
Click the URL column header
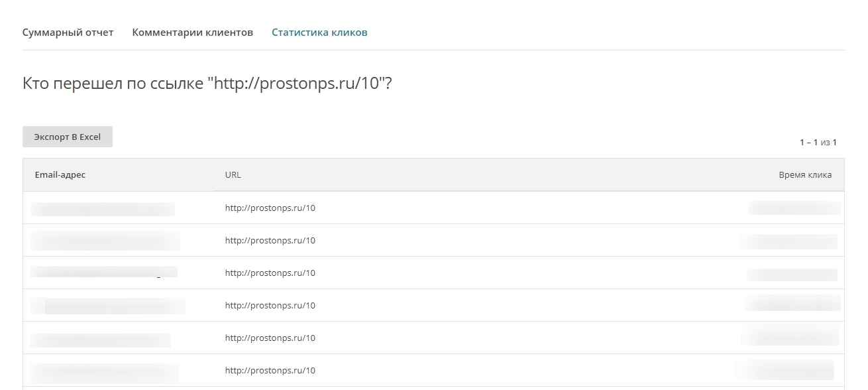pos(233,175)
